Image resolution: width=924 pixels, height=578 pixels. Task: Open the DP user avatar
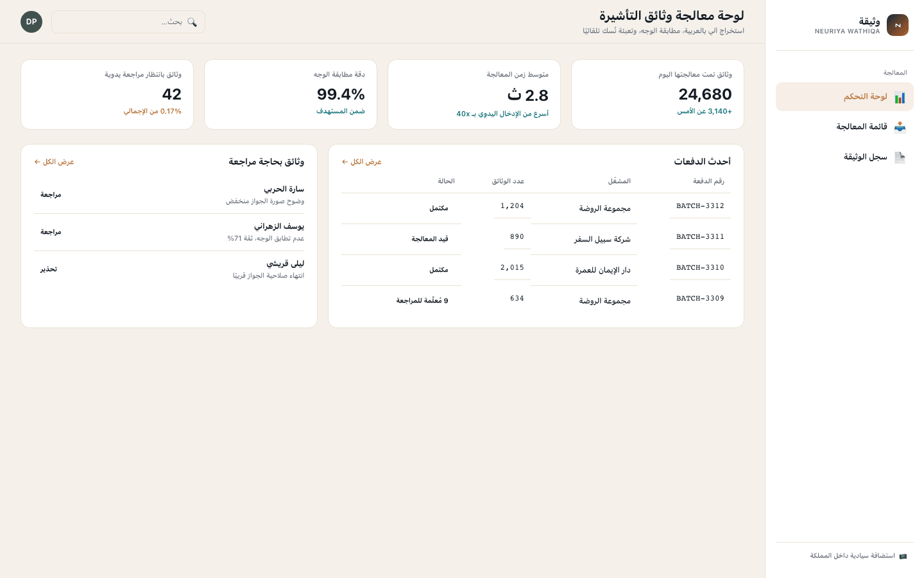(31, 22)
